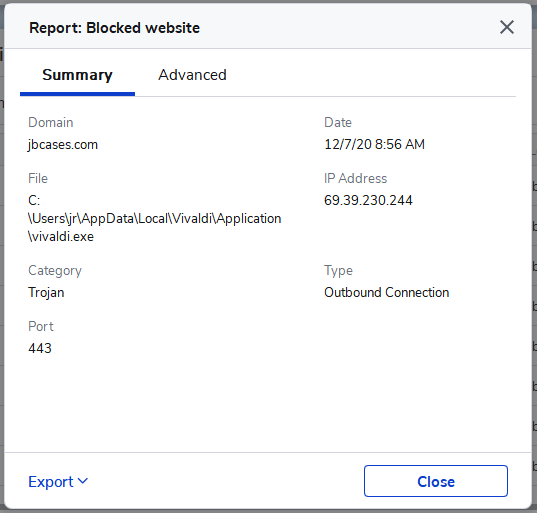Click the File field label

(38, 178)
